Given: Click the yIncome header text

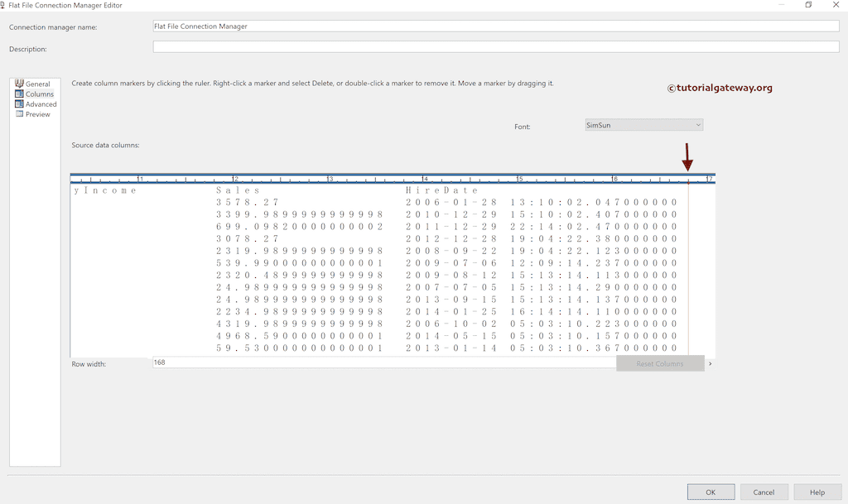Looking at the screenshot, I should pyautogui.click(x=105, y=190).
